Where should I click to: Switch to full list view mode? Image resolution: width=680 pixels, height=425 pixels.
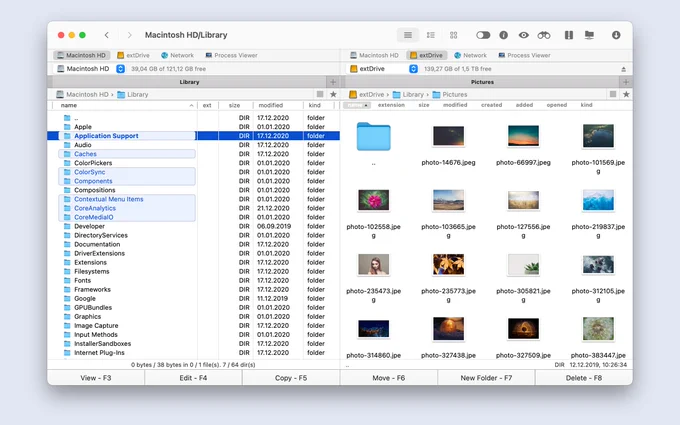[x=408, y=35]
